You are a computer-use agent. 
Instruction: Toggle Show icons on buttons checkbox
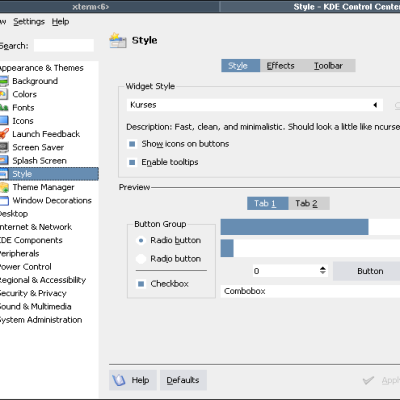[132, 144]
